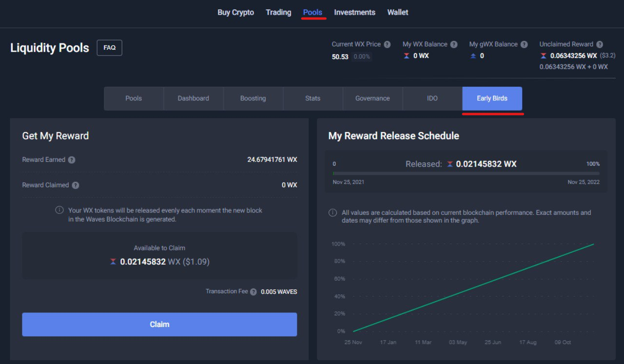The height and width of the screenshot is (364, 624).
Task: Click the help icon next to Unclaimed Reward
Action: [600, 44]
